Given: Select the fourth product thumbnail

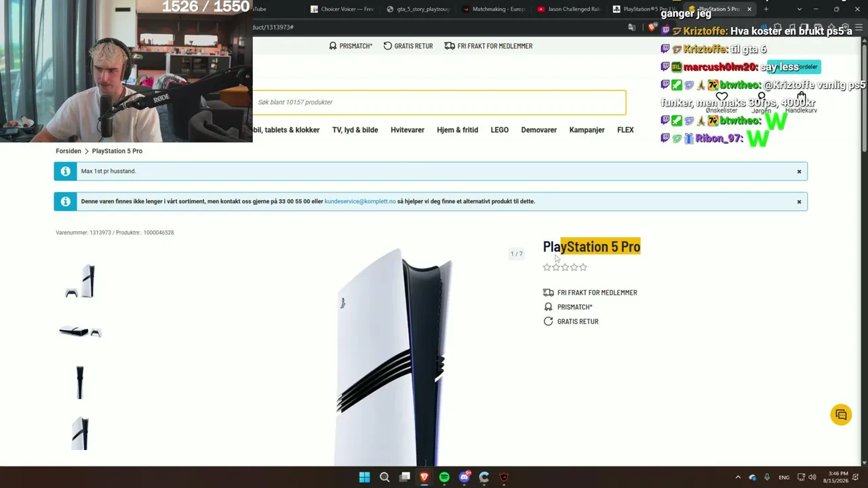Looking at the screenshot, I should coord(80,432).
